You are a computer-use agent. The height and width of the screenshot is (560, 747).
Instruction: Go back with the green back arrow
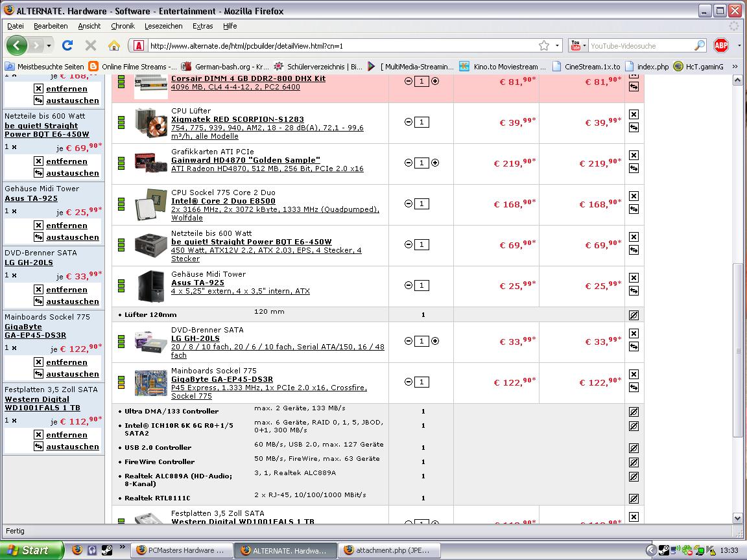[x=17, y=46]
